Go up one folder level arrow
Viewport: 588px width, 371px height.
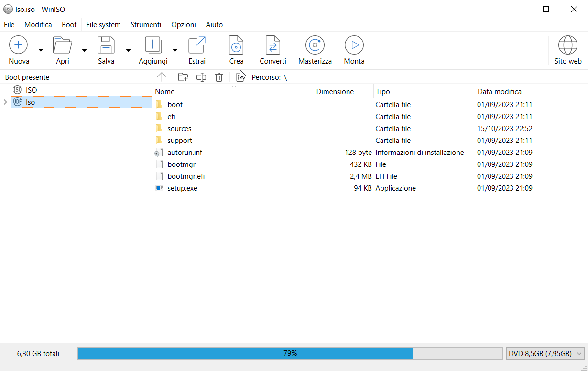click(x=162, y=77)
